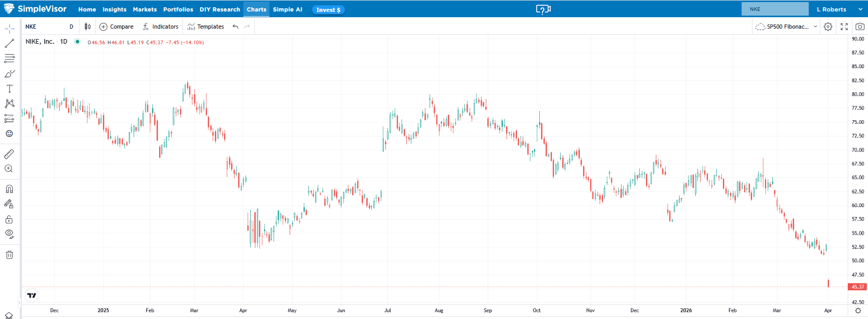
Task: Select the measure ruler tool
Action: [x=9, y=154]
